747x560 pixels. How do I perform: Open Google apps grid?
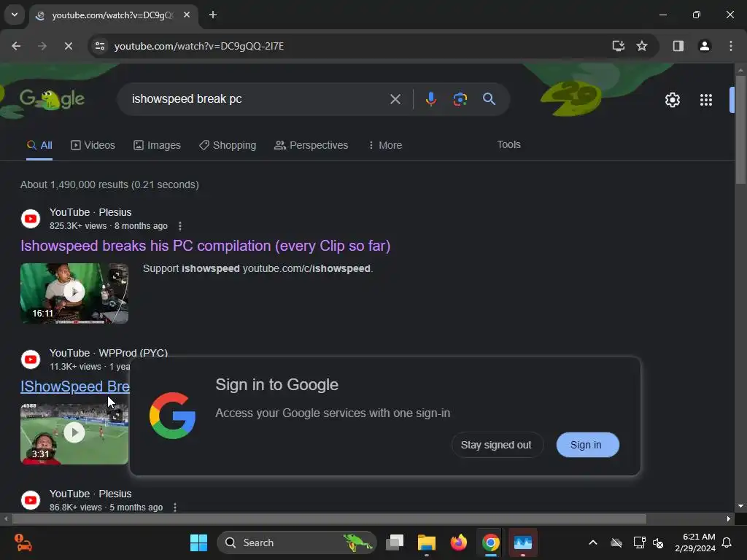(706, 100)
